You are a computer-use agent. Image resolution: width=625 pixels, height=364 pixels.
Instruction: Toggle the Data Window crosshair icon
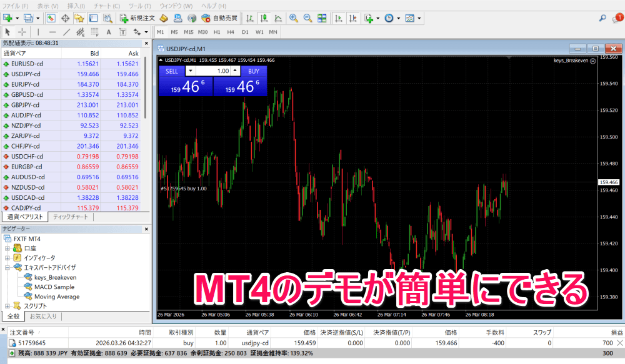pyautogui.click(x=66, y=18)
